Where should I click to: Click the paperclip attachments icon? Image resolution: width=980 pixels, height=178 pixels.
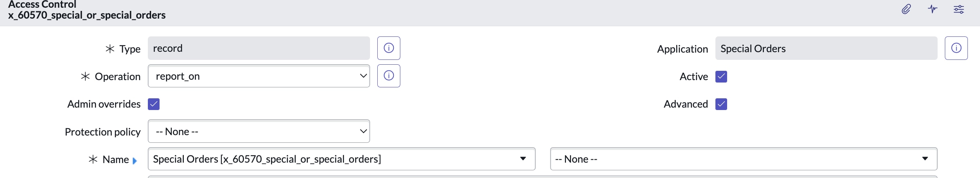[x=906, y=9]
